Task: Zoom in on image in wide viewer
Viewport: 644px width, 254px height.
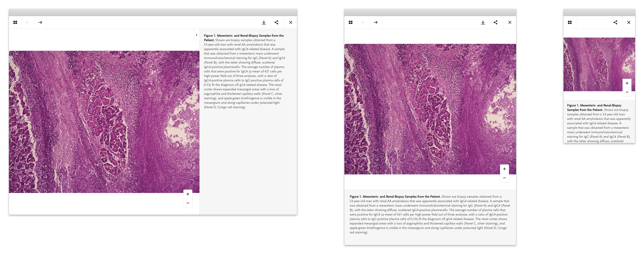Action: click(x=188, y=194)
